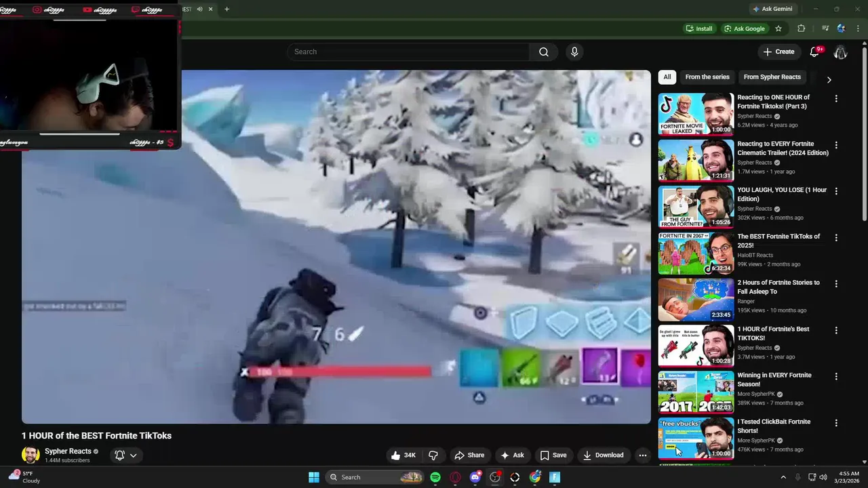Click the Ask Gemini button

coord(772,9)
